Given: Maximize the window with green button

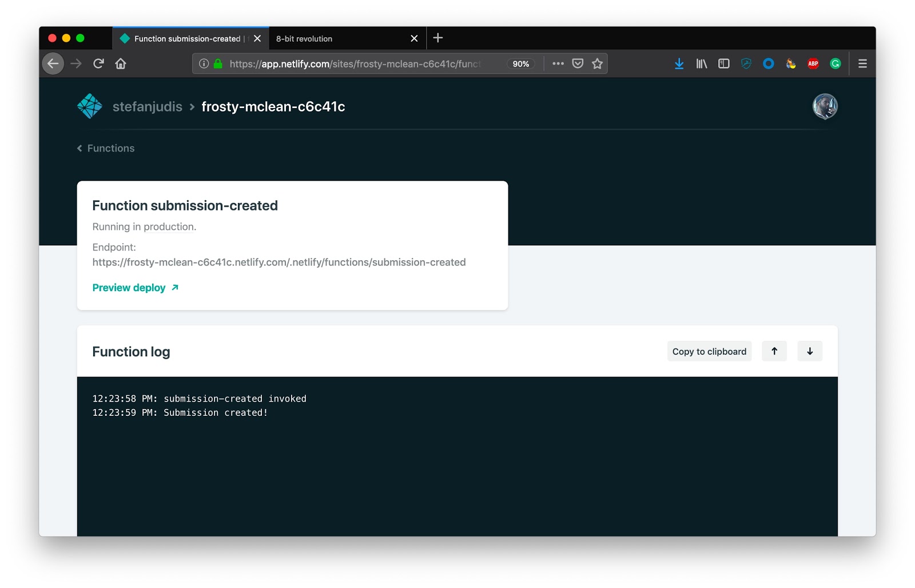Looking at the screenshot, I should 80,38.
